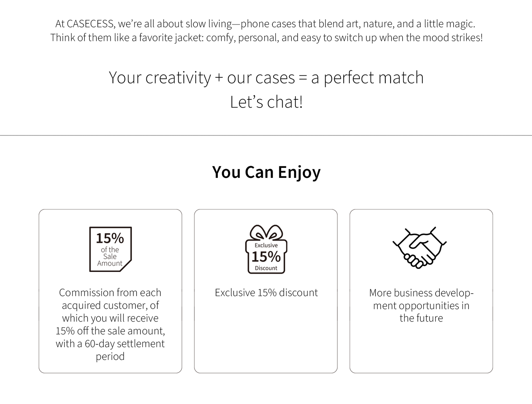The image size is (532, 404).
Task: Click the 'Let's chat!' line
Action: 266,102
